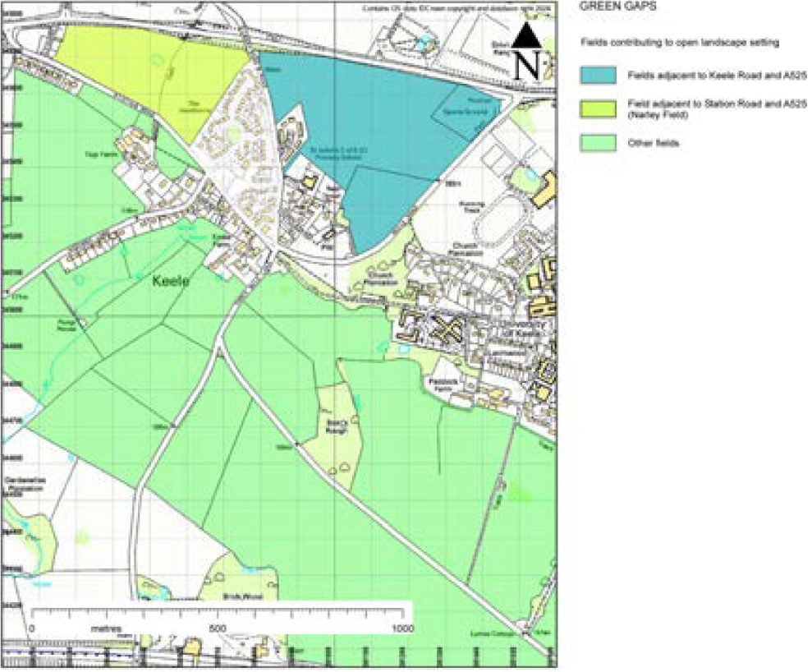
Task: Click the 'Barrs Rough' woodland label
Action: (x=336, y=426)
